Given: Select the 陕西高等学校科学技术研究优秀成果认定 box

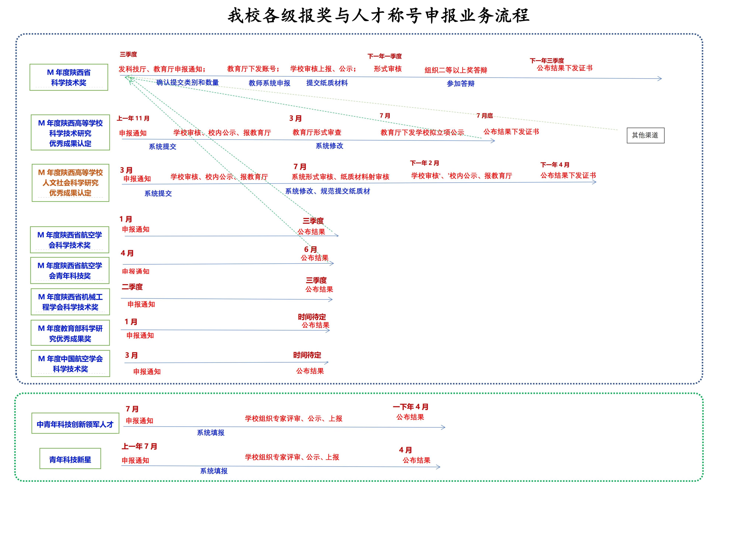Looking at the screenshot, I should (x=71, y=132).
